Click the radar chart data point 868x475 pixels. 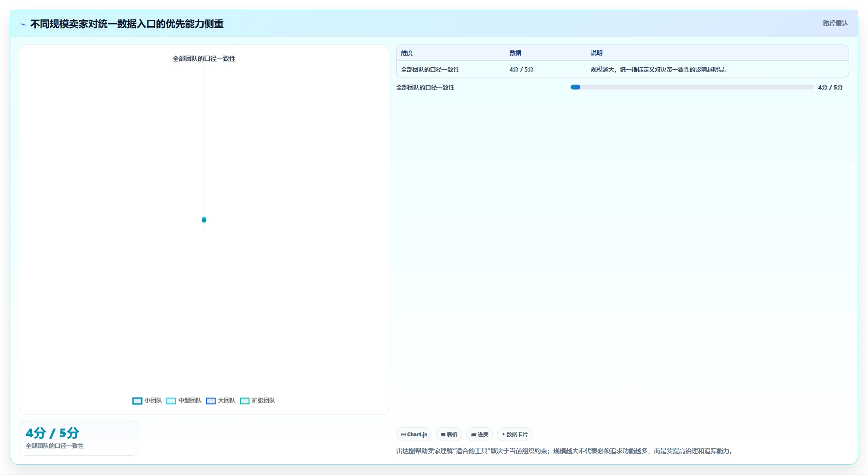coord(204,220)
